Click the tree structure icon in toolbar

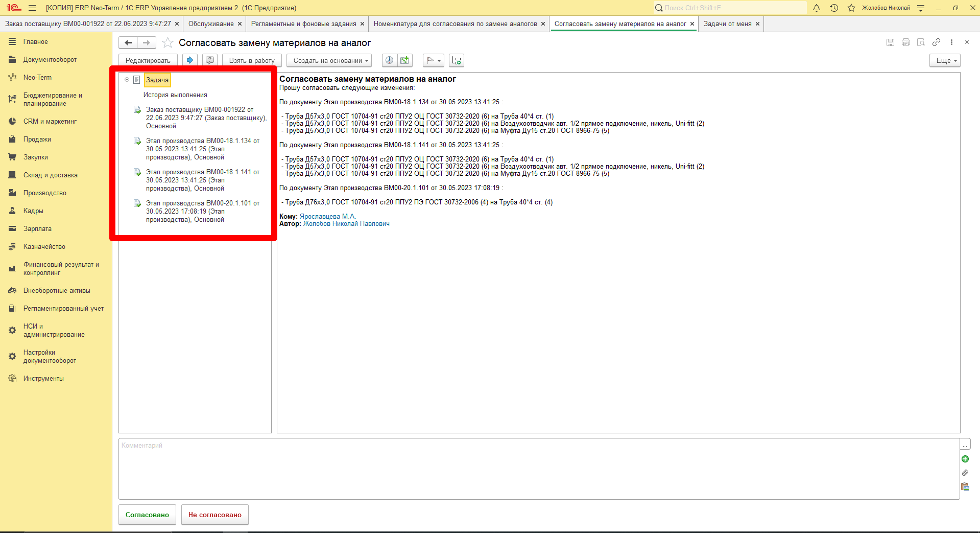click(457, 60)
